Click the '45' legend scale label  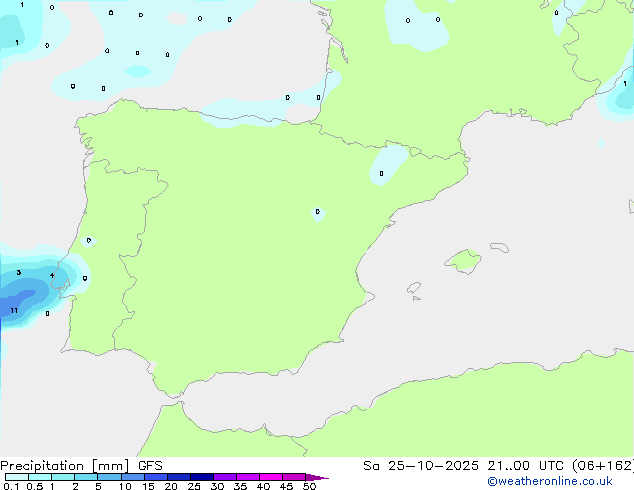pyautogui.click(x=286, y=486)
